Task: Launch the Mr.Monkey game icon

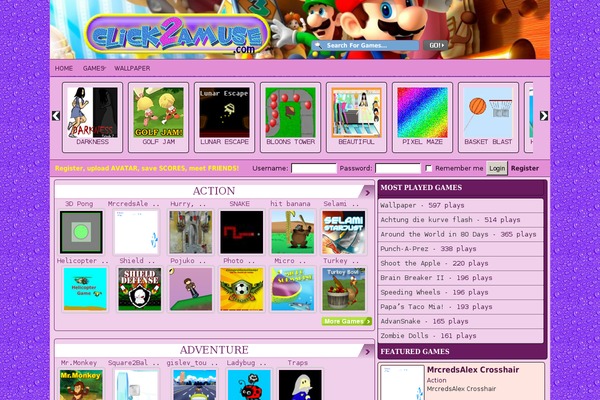Action: [81, 385]
